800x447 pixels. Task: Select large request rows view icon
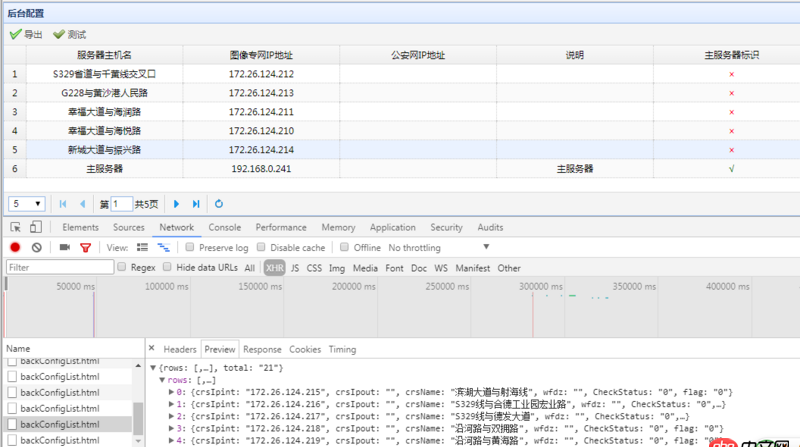(x=142, y=247)
